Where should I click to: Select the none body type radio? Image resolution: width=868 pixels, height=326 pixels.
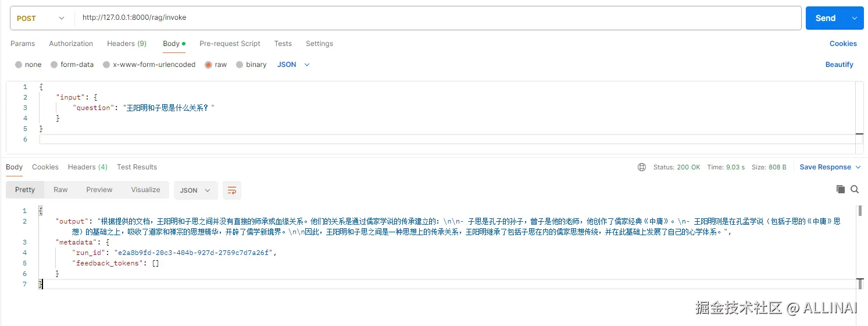coord(19,65)
